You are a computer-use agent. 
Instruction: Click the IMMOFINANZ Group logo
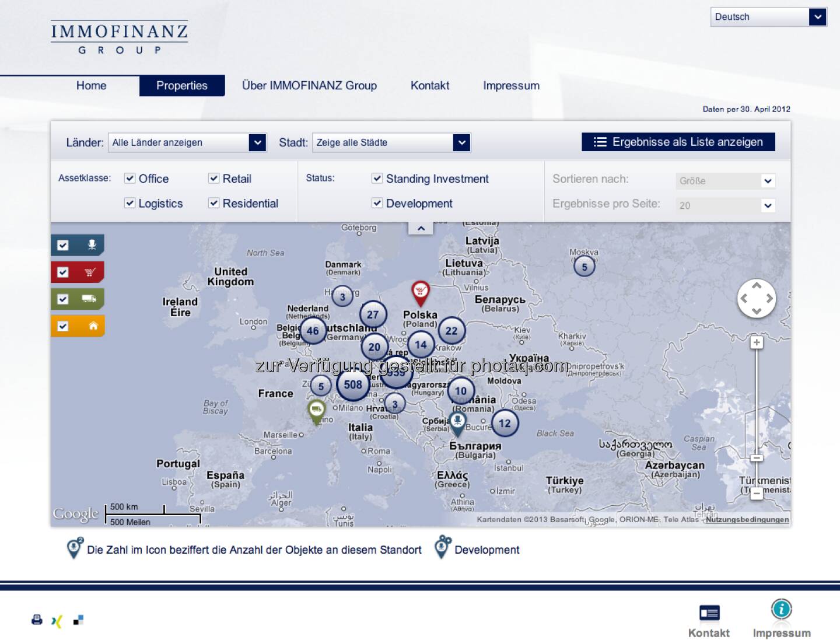120,37
